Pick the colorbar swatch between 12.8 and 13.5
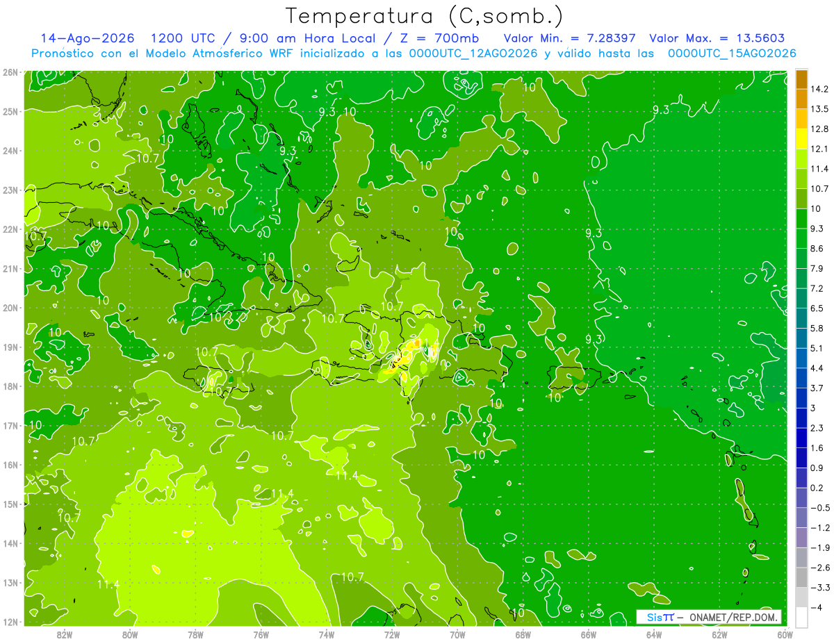 point(801,119)
